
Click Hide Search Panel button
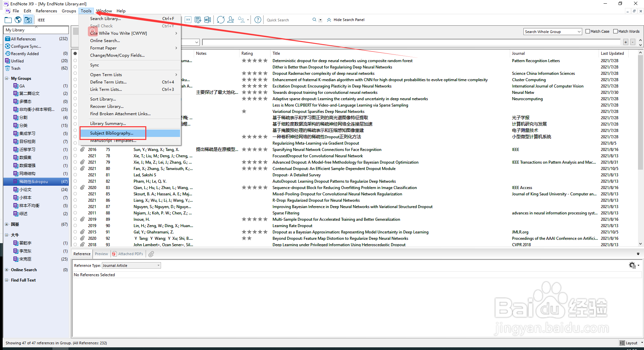(345, 20)
